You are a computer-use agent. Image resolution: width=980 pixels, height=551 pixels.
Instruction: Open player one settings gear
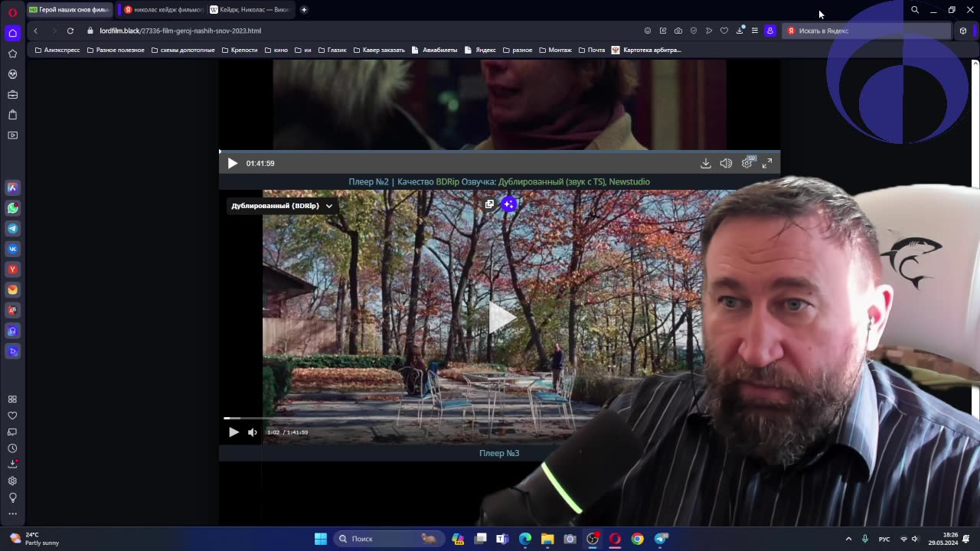747,163
